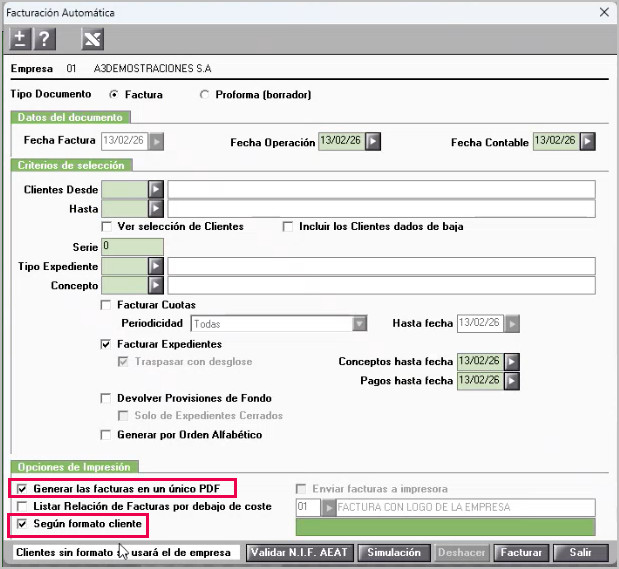
Task: Click the plus/minus calculator toolbar icon
Action: click(20, 39)
